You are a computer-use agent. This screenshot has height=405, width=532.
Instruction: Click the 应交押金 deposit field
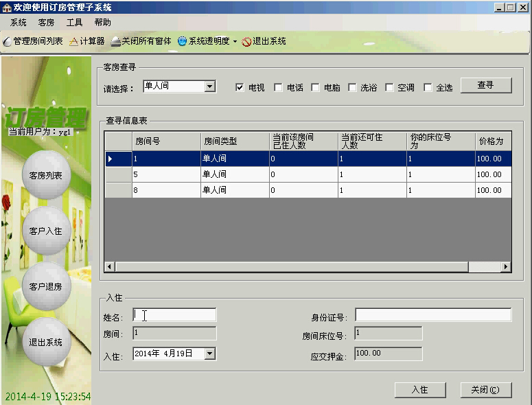coord(389,354)
